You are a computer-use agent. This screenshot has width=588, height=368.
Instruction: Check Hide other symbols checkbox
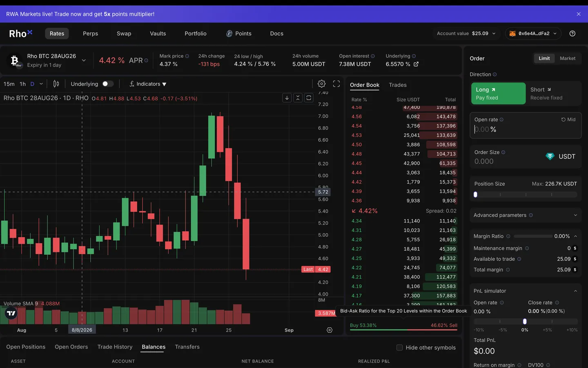pyautogui.click(x=400, y=348)
